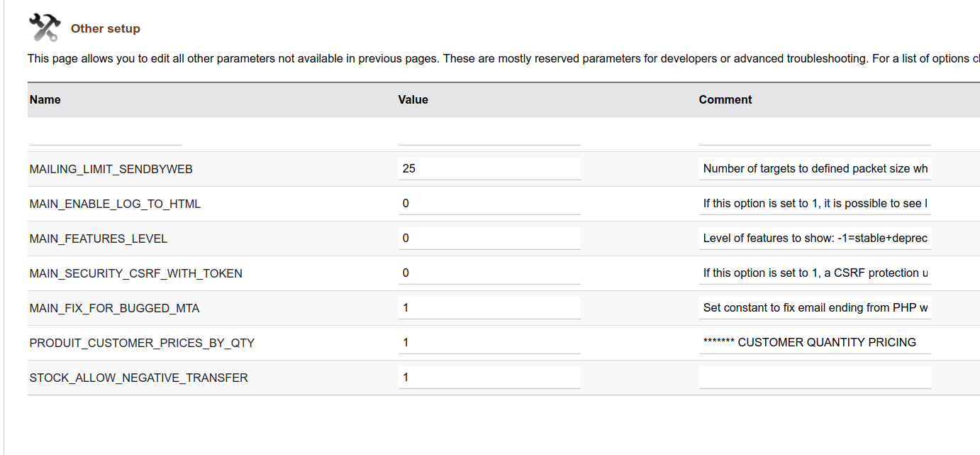Click the MAILING_LIMIT_SENDBYWEB comment field

coord(815,169)
